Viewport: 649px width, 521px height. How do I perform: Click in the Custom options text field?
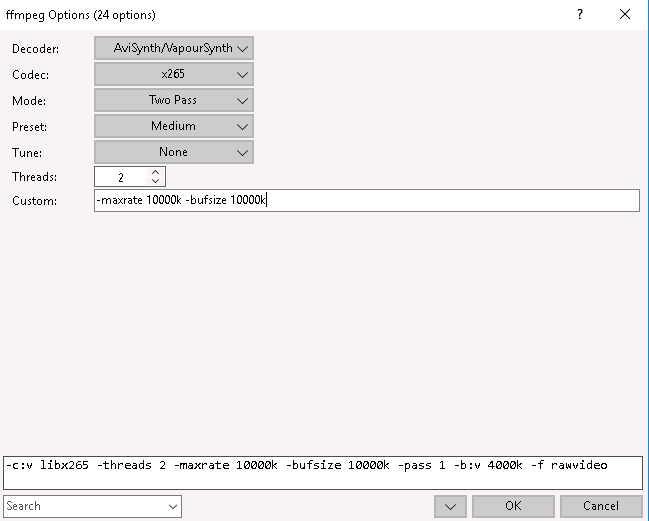pyautogui.click(x=367, y=201)
